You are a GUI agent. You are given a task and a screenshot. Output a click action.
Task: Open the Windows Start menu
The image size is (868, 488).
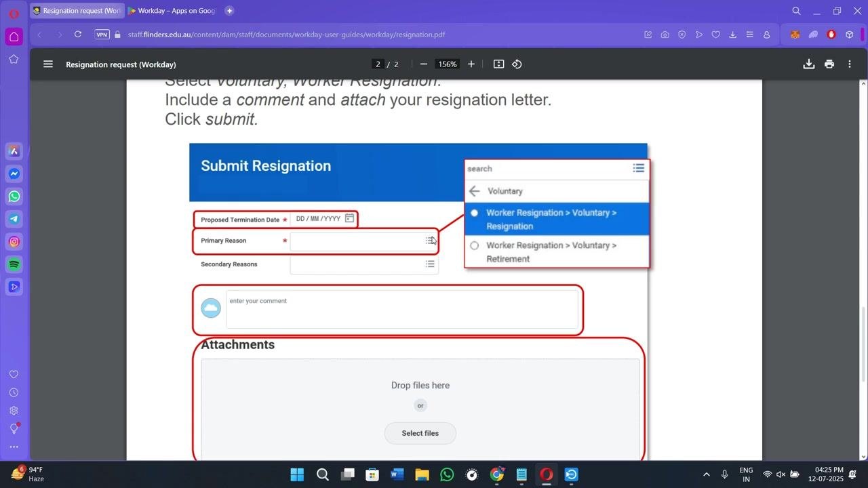297,474
